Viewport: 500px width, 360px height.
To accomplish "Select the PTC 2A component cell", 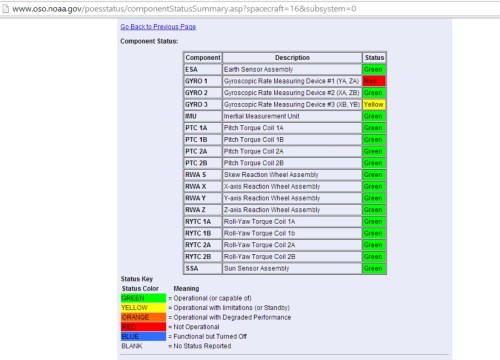I will coord(203,151).
